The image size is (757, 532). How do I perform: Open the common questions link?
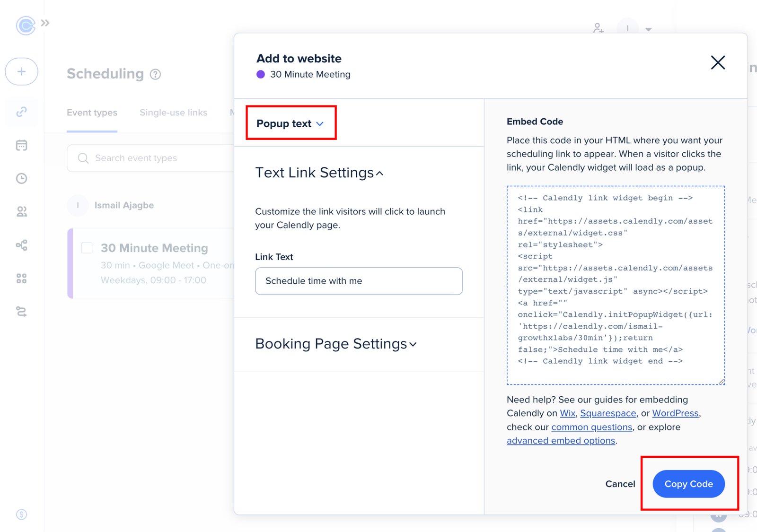[x=591, y=427]
